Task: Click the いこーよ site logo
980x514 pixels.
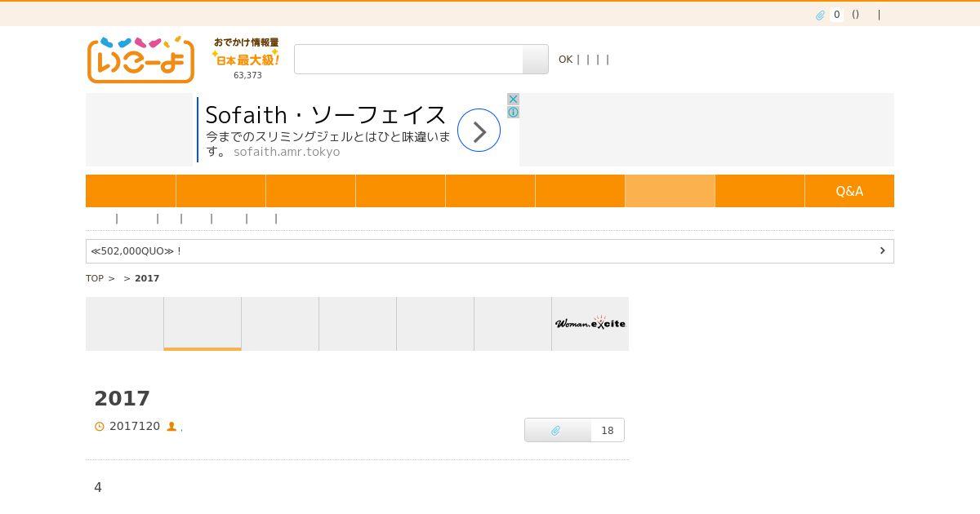Action: [140, 60]
